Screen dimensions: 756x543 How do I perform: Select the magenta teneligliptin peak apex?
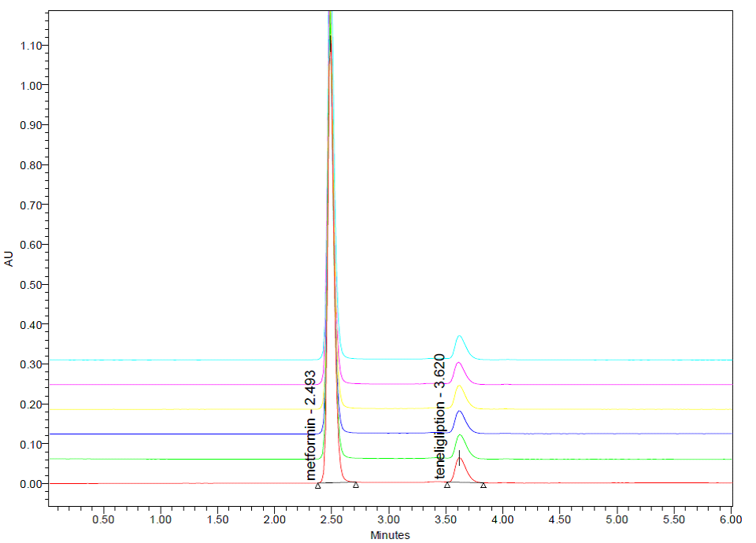[x=459, y=363]
